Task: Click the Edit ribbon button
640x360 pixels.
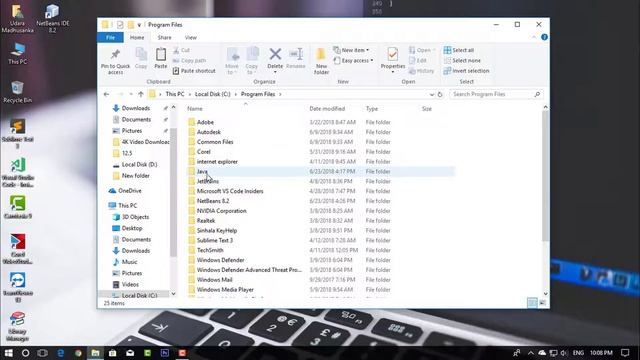Action: [x=418, y=60]
